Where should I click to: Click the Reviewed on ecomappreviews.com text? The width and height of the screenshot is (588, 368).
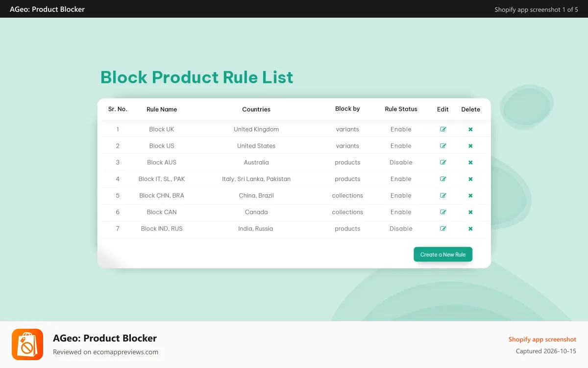click(105, 352)
